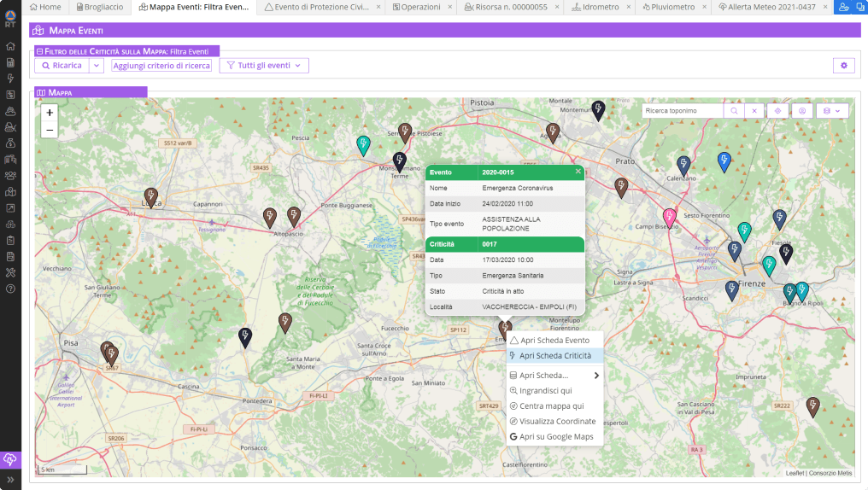Choose Apri su Google Maps option
The image size is (868, 490).
pyautogui.click(x=554, y=436)
